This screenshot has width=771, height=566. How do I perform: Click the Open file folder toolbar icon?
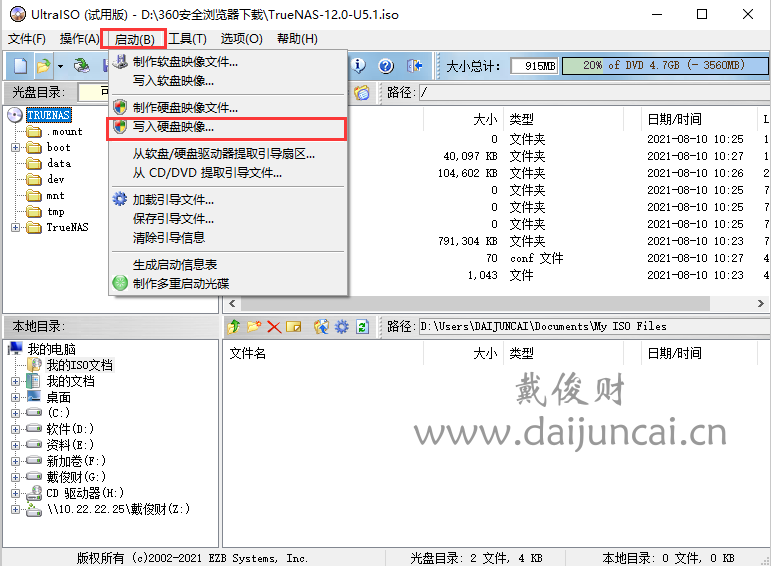[x=44, y=65]
